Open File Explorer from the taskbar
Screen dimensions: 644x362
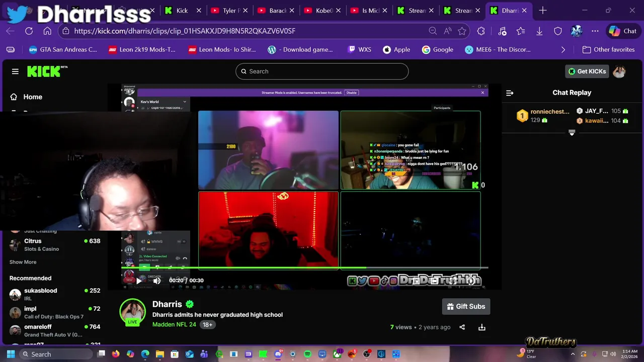(x=160, y=354)
